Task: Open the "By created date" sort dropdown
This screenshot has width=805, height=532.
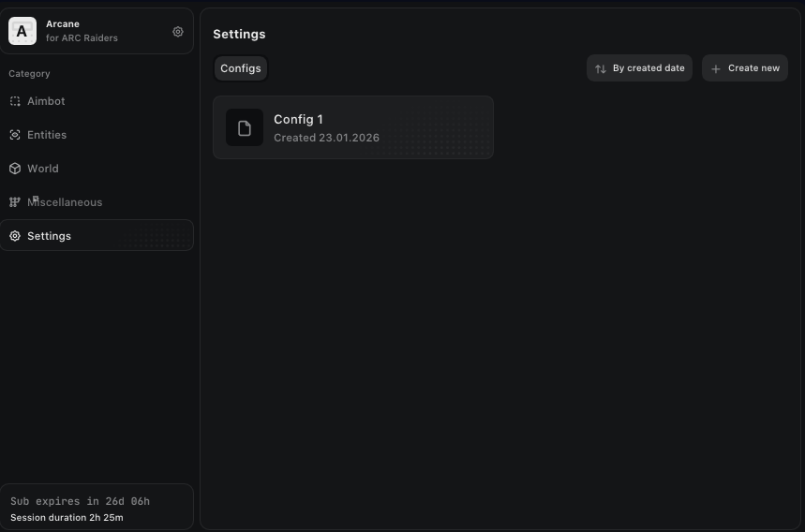Action: pos(648,68)
